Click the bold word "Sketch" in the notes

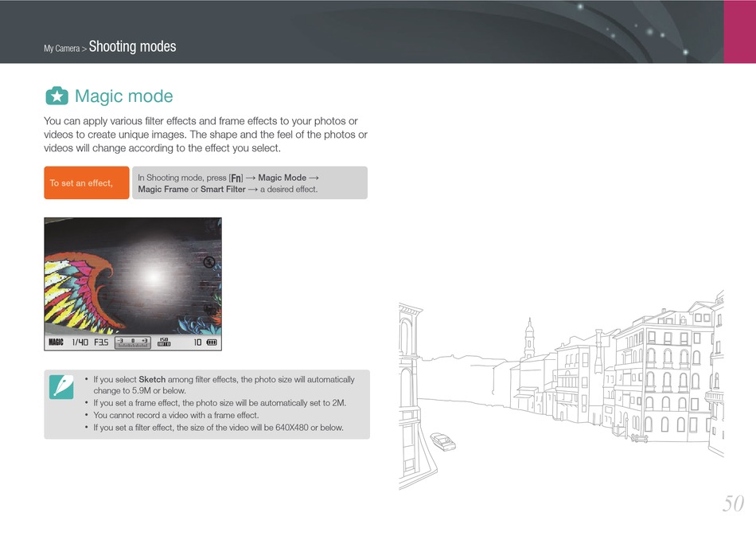click(152, 379)
